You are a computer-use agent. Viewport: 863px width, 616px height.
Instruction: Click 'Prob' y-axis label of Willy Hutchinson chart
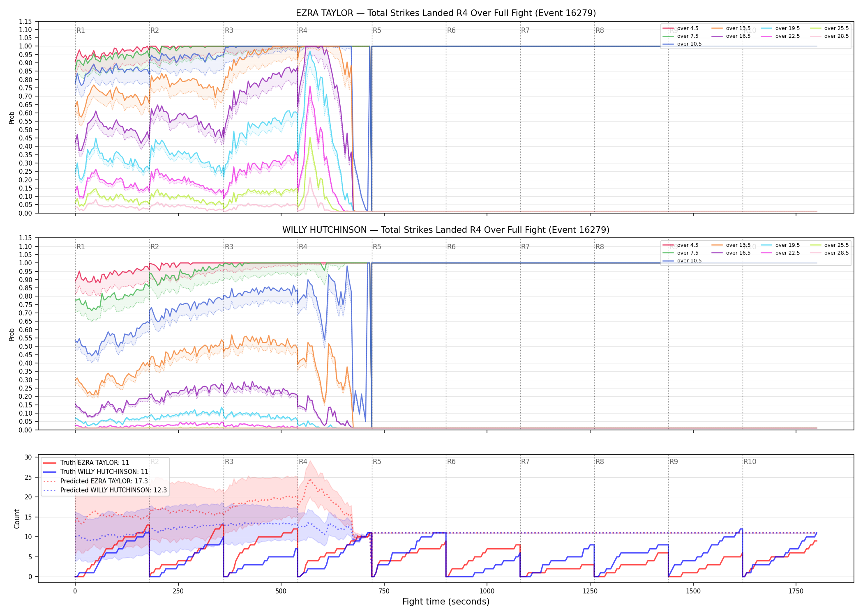tap(12, 334)
